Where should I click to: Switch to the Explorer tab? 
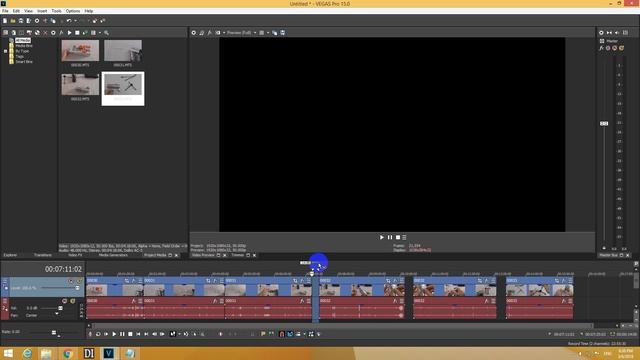point(11,255)
